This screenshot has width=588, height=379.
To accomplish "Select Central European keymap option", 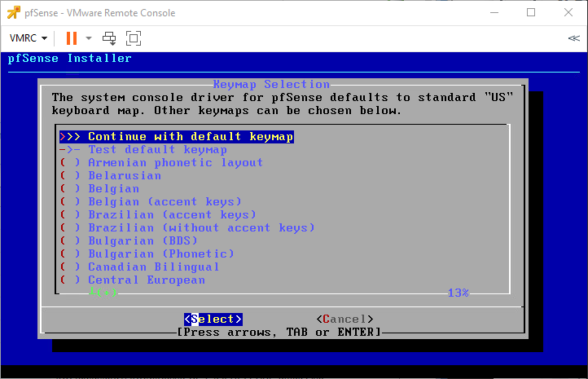I will [x=133, y=280].
